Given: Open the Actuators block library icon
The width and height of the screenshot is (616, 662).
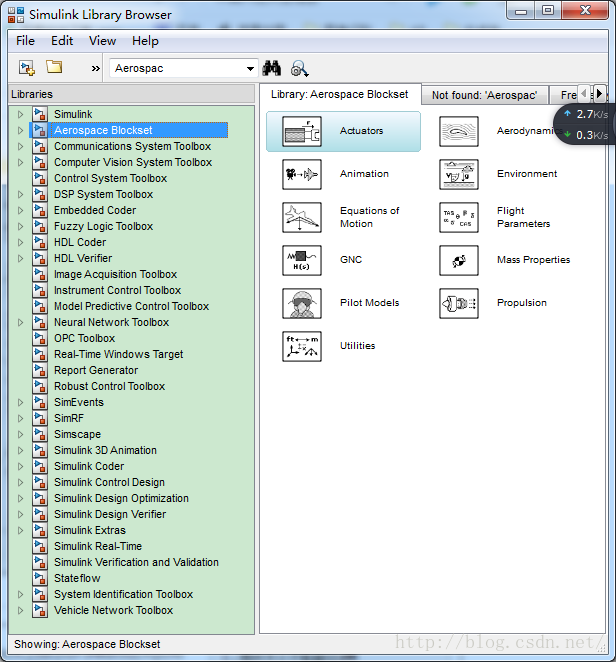Looking at the screenshot, I should [x=301, y=131].
